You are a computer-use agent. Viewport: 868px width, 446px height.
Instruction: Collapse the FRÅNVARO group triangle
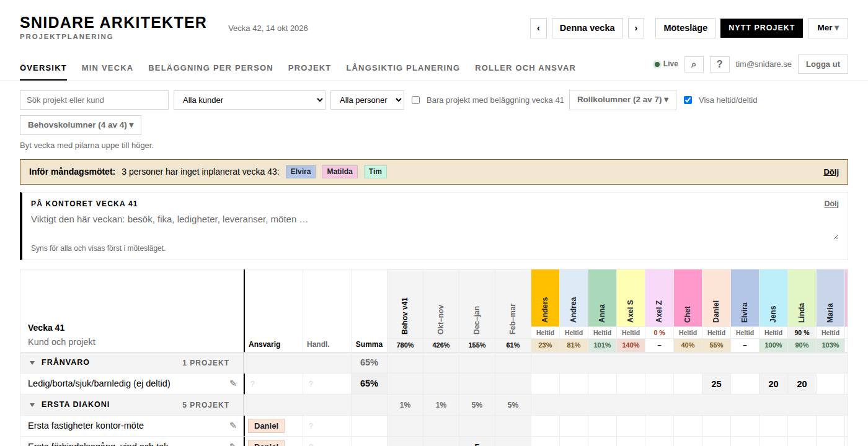[x=32, y=362]
